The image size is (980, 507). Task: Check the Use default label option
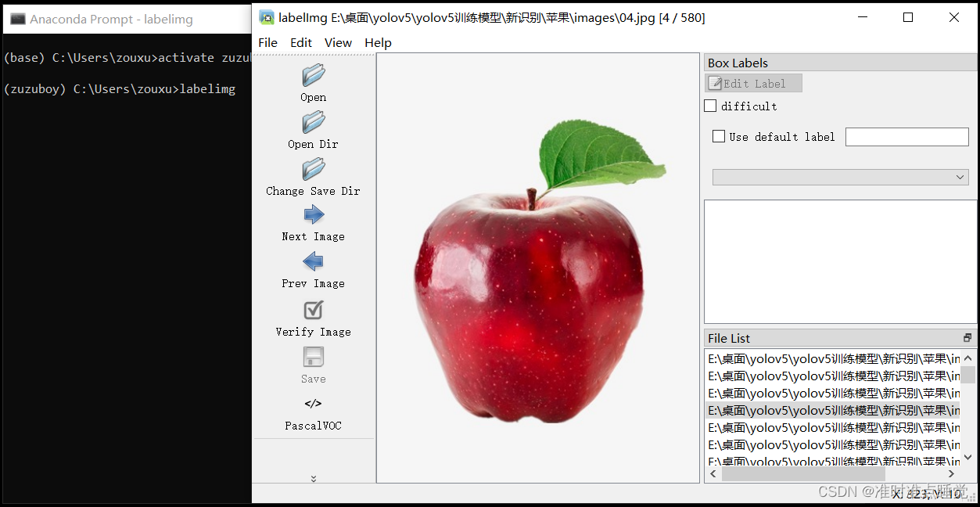click(719, 136)
